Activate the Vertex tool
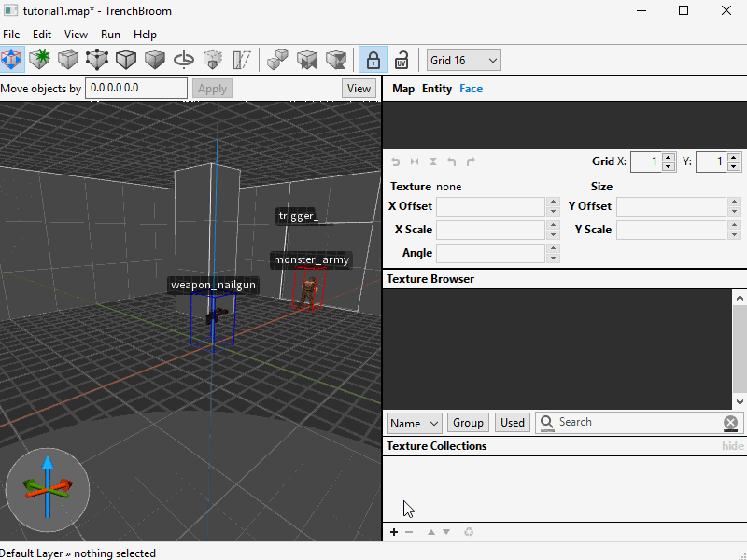Viewport: 747px width, 560px height. pos(97,60)
